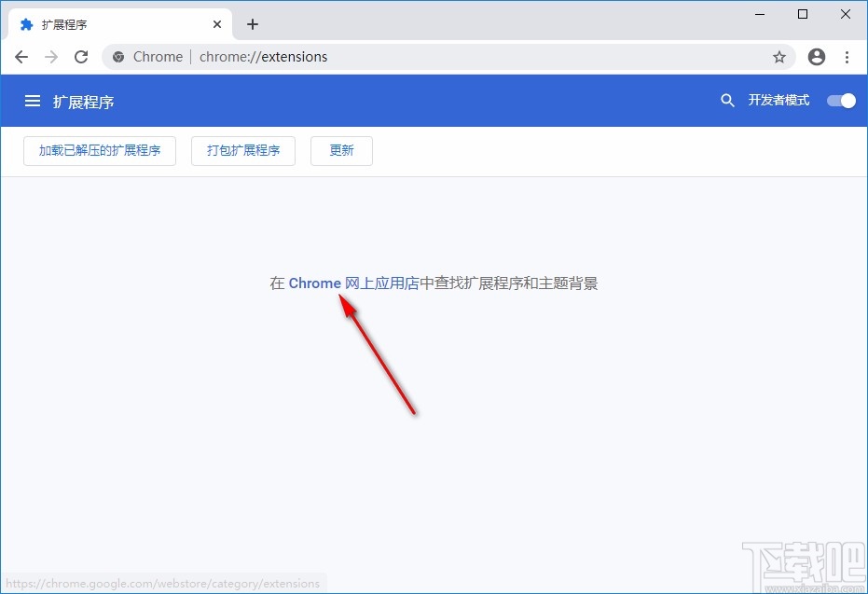Image resolution: width=868 pixels, height=594 pixels.
Task: Click inside the chrome://extensions address bar
Action: tap(262, 57)
